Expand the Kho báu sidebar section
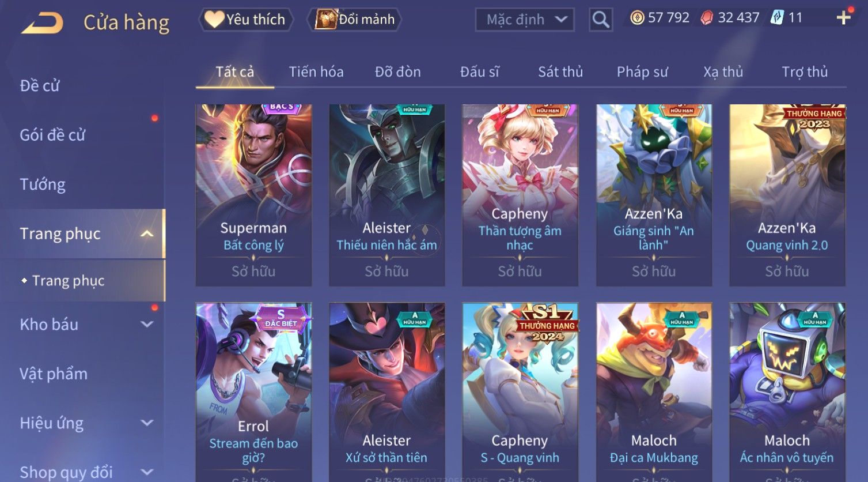The width and height of the screenshot is (868, 482). (x=147, y=324)
